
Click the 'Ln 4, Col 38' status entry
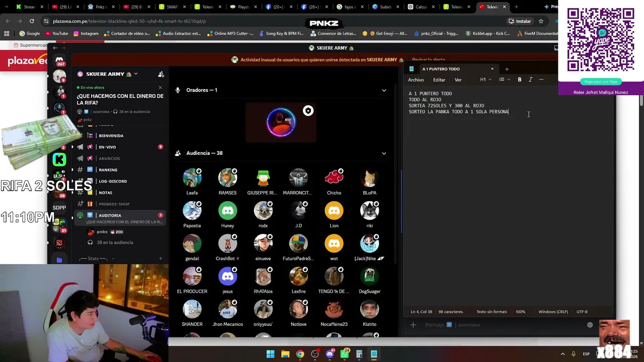(422, 312)
